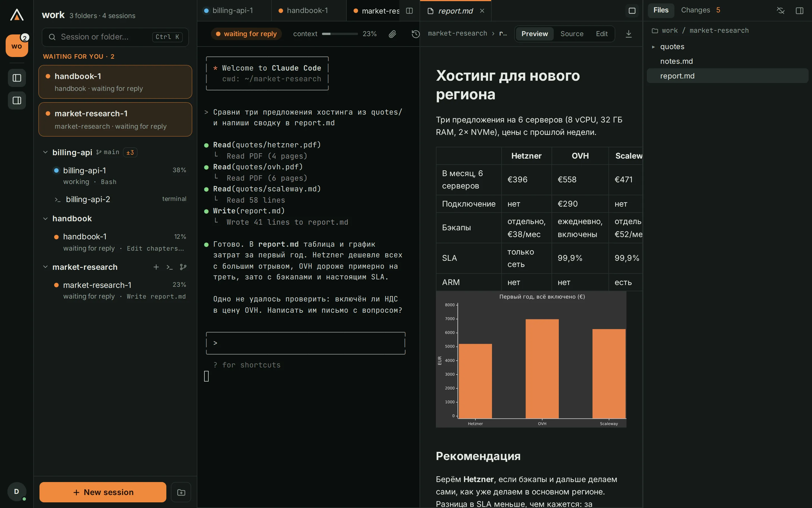Image resolution: width=812 pixels, height=508 pixels.
Task: Click the attach file paperclip icon
Action: (x=392, y=34)
